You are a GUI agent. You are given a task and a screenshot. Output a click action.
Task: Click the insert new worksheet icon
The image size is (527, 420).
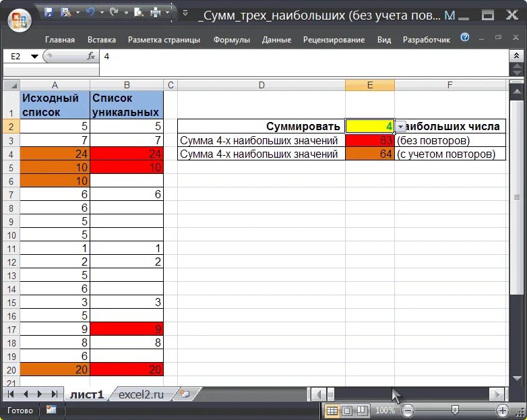[185, 394]
